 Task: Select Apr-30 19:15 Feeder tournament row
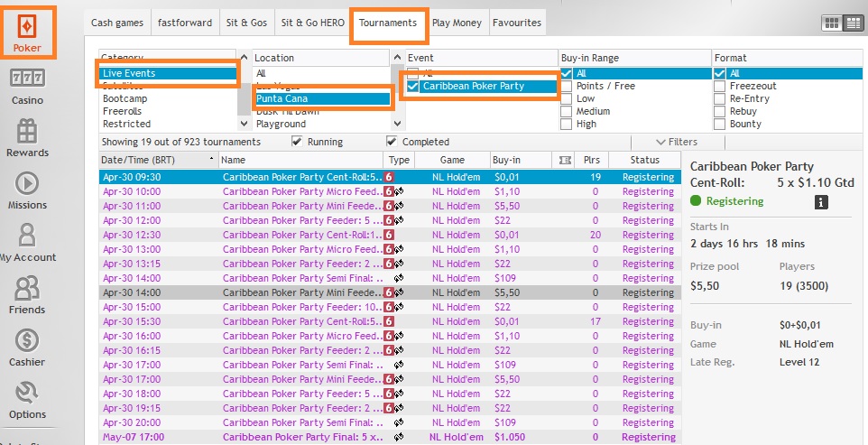(x=391, y=408)
